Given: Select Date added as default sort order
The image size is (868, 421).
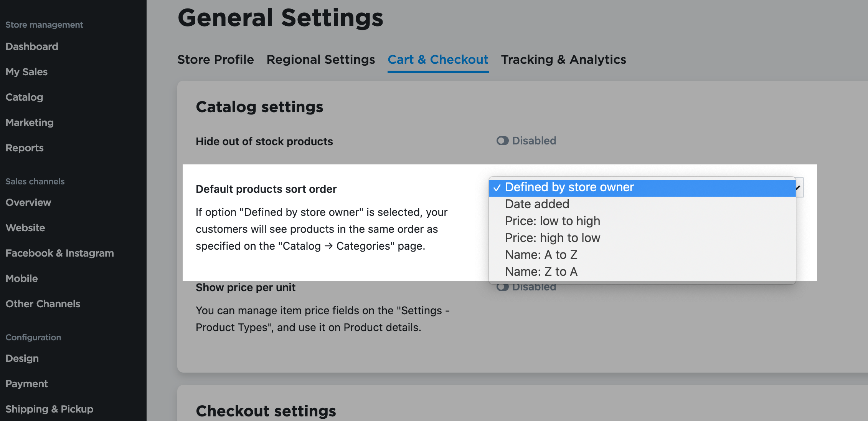Looking at the screenshot, I should pos(537,204).
